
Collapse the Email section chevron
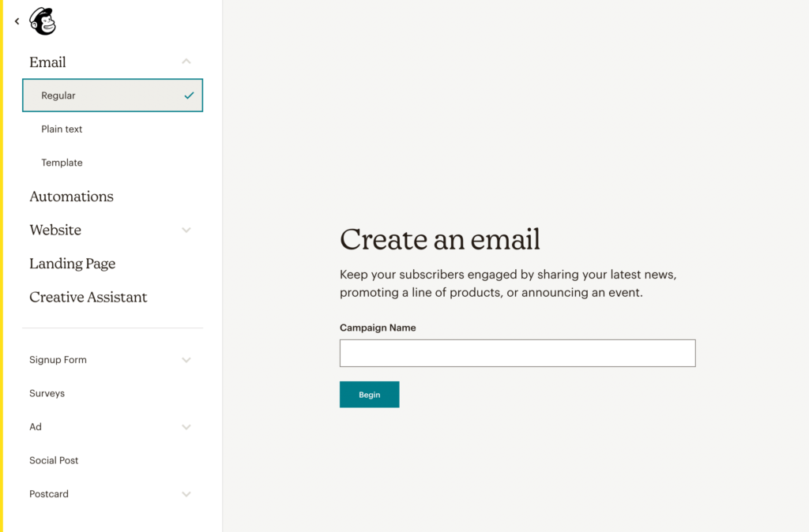[186, 61]
